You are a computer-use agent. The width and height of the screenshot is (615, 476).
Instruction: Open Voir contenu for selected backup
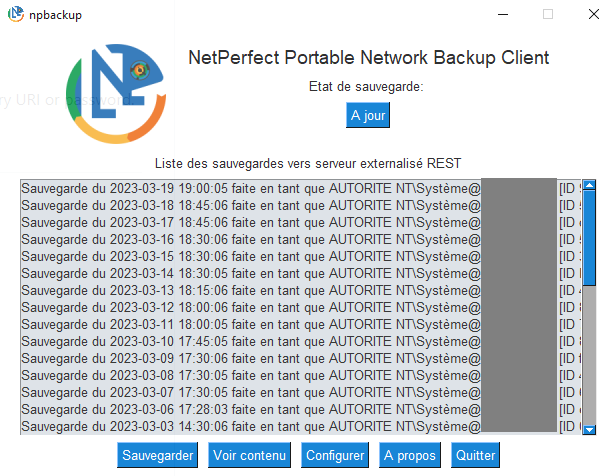pos(249,455)
